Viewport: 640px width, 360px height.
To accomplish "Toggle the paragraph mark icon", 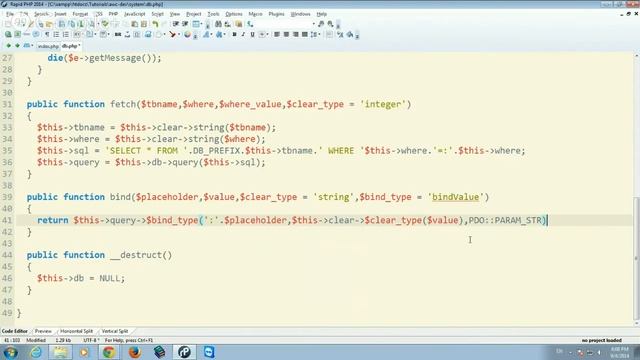I will point(47,35).
